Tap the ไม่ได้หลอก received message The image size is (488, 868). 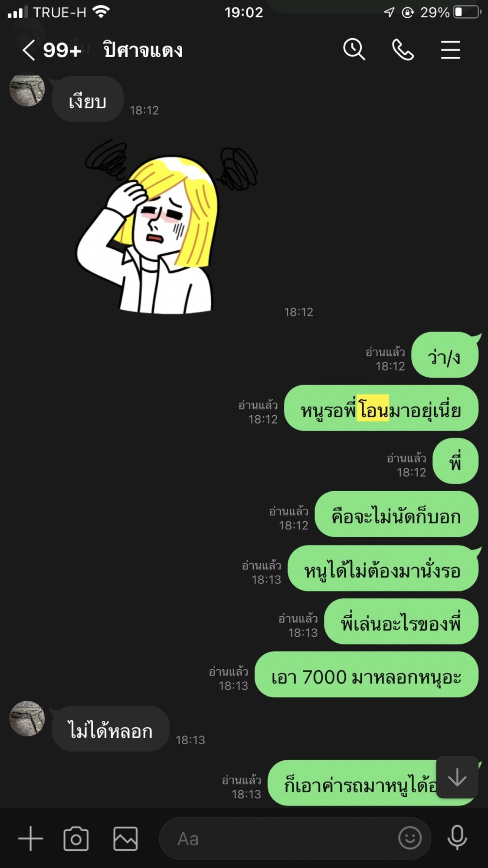pyautogui.click(x=111, y=729)
